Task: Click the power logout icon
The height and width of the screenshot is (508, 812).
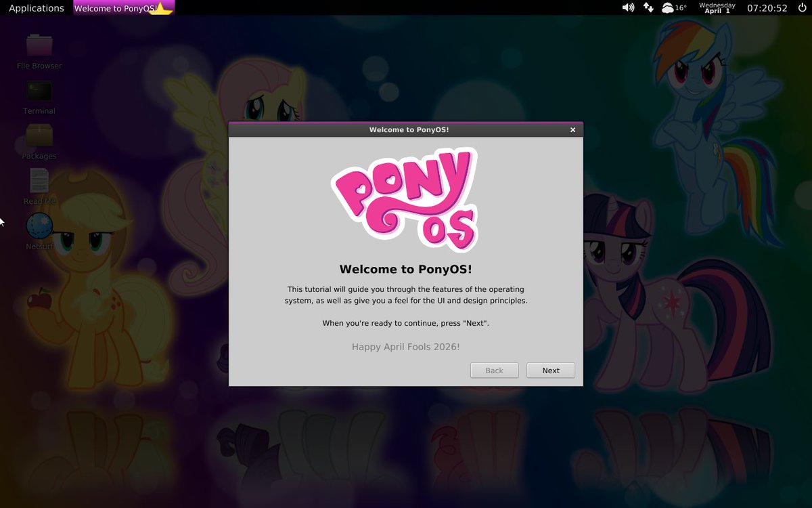Action: click(803, 7)
